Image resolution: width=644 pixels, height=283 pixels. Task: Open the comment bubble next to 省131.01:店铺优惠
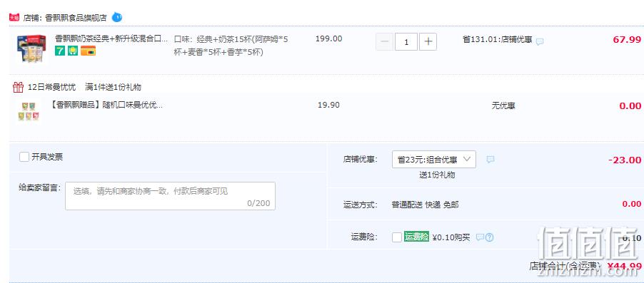pos(540,41)
